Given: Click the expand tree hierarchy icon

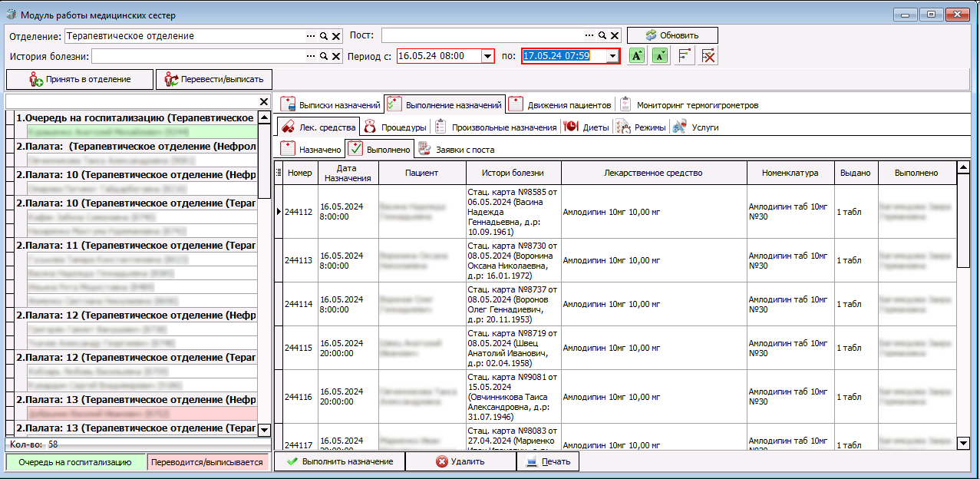Looking at the screenshot, I should (685, 56).
